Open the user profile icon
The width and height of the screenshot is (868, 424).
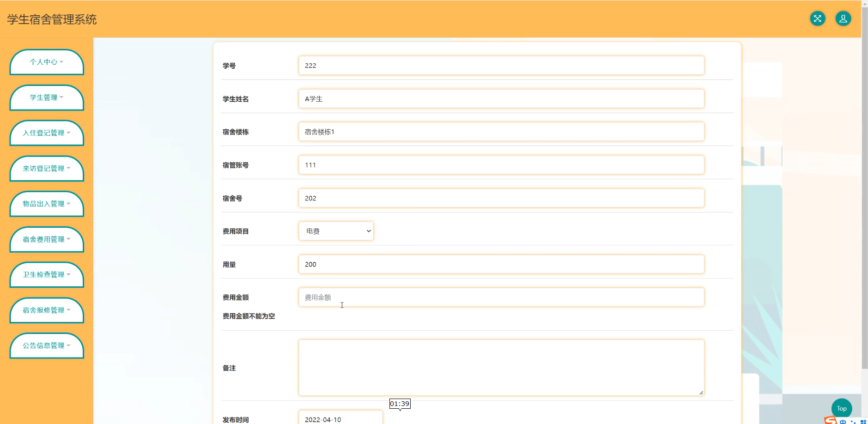pyautogui.click(x=843, y=18)
